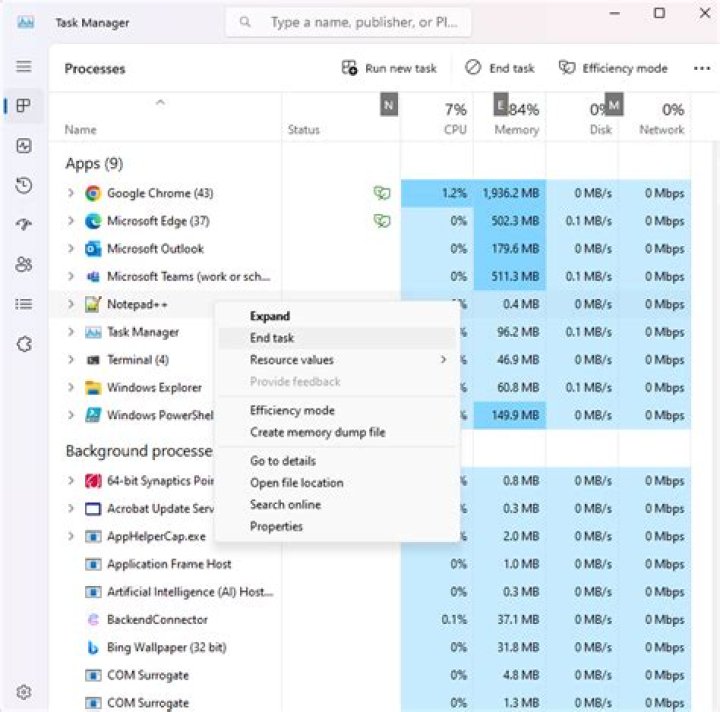This screenshot has height=712, width=720.
Task: Click the 64-bit Synaptics icon
Action: click(x=93, y=481)
